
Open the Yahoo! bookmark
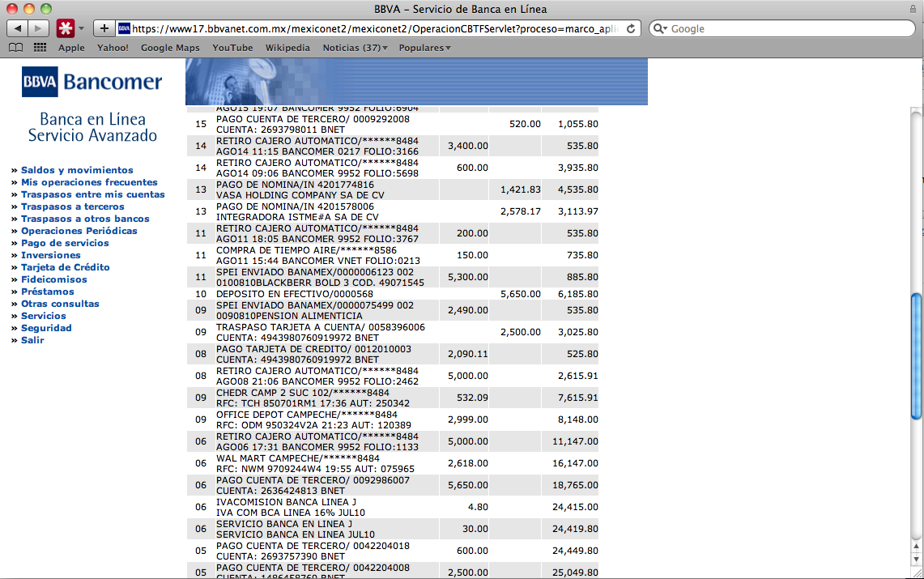(x=113, y=48)
